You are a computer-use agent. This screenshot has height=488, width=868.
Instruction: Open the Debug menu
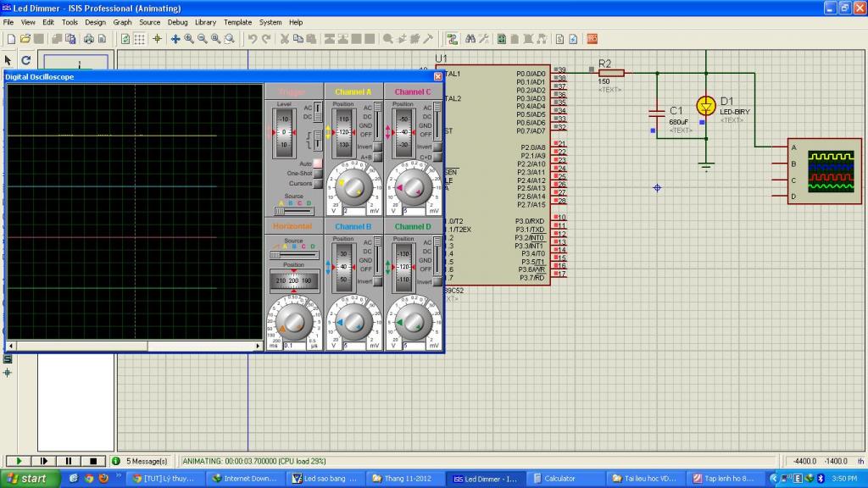tap(177, 22)
